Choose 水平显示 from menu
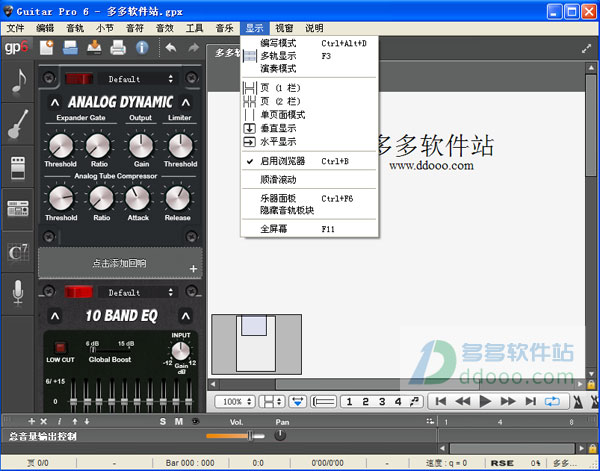This screenshot has height=471, width=600. point(310,142)
